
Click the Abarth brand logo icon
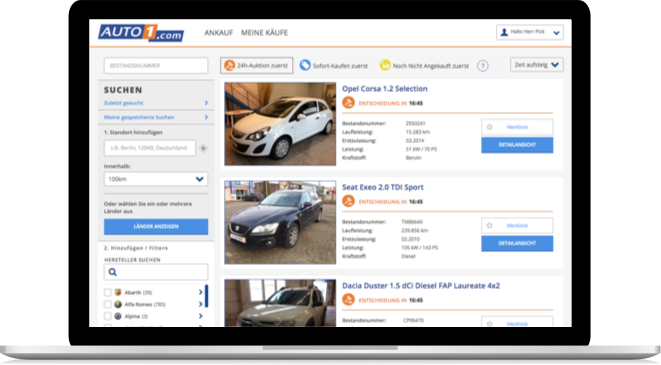coord(118,293)
